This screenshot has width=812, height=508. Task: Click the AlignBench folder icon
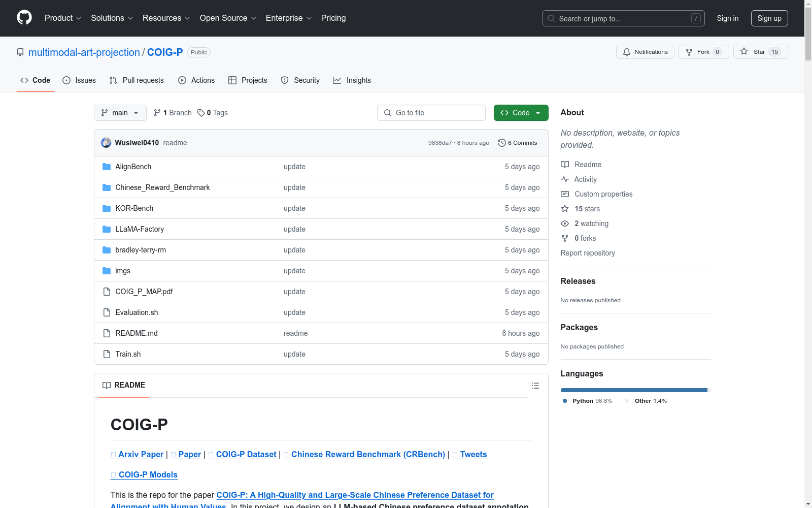point(107,167)
